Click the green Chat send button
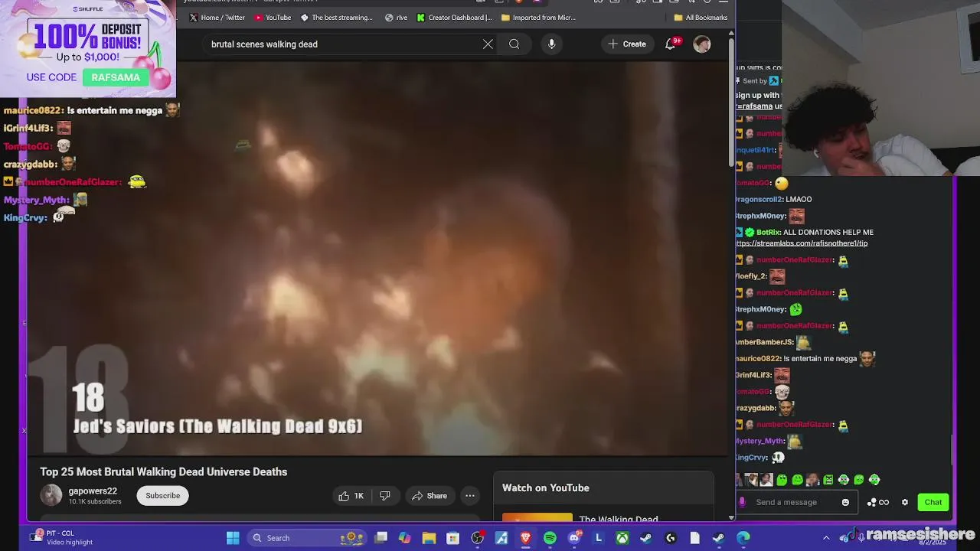The width and height of the screenshot is (980, 551). tap(933, 503)
